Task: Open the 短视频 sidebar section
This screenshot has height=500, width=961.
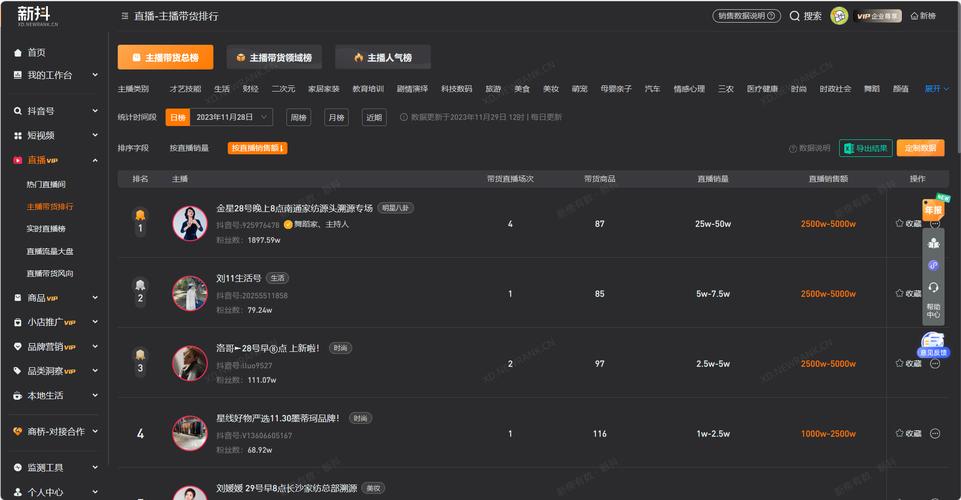Action: point(42,135)
